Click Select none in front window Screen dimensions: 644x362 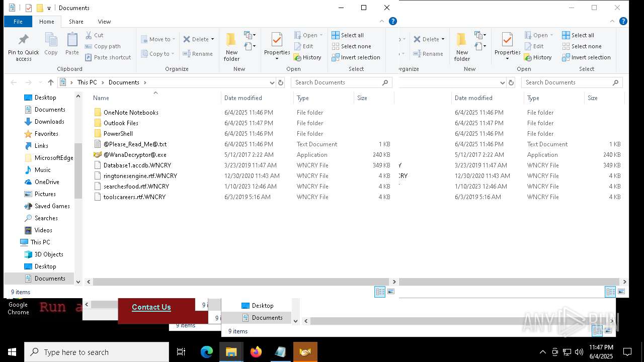(x=351, y=46)
